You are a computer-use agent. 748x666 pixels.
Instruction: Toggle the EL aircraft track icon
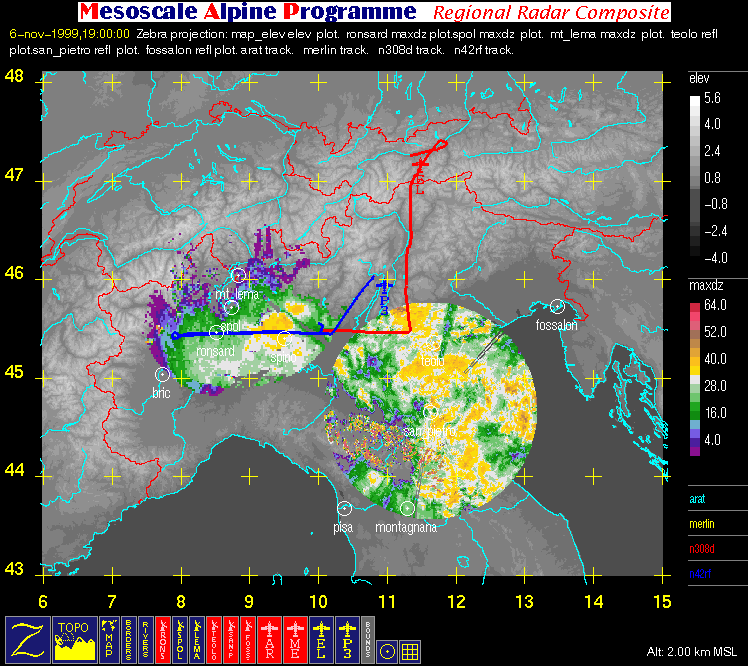click(x=321, y=639)
